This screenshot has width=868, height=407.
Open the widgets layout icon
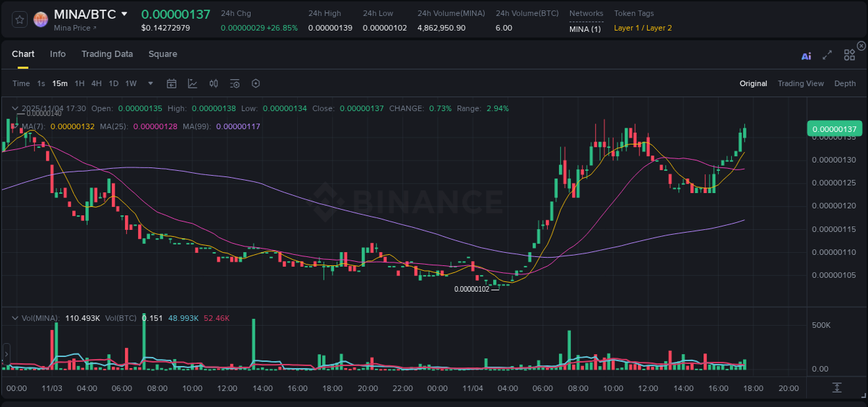coord(849,55)
